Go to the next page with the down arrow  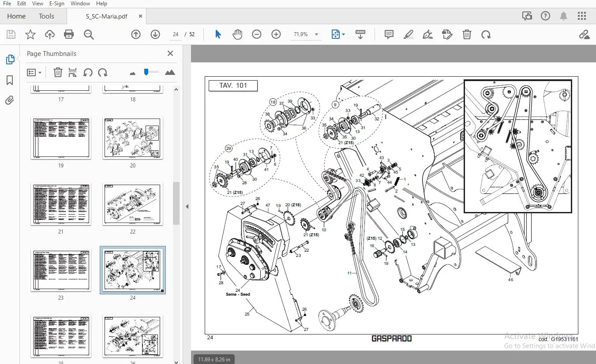click(155, 34)
